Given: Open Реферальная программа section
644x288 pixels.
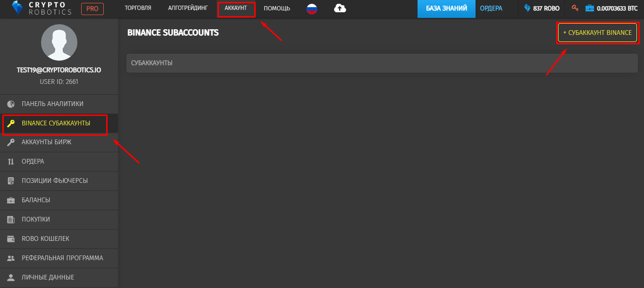Looking at the screenshot, I should [59, 258].
